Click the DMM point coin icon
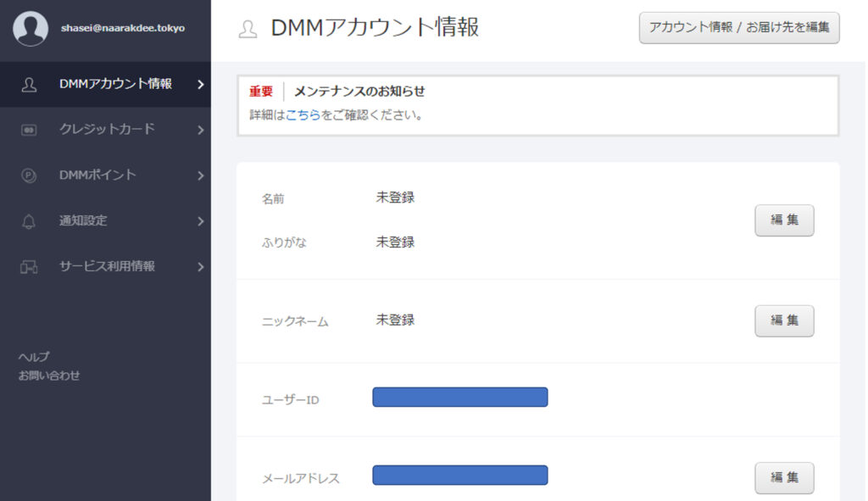The height and width of the screenshot is (501, 868). 29,176
